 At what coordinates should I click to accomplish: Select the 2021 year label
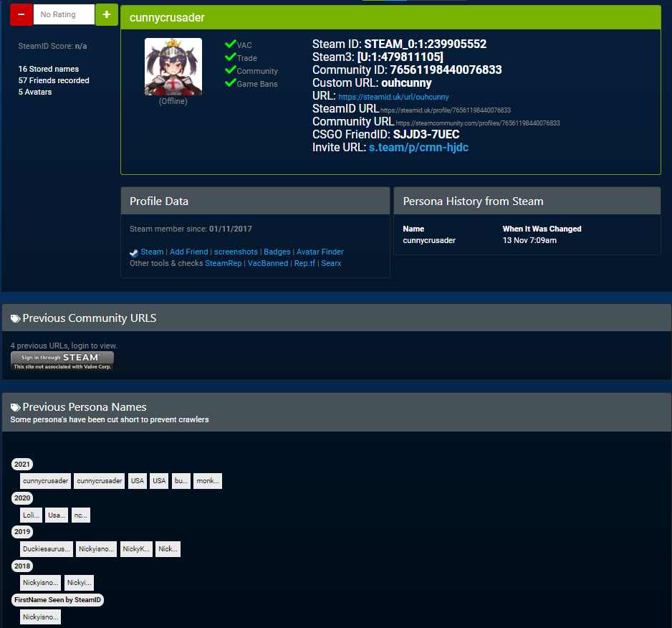coord(22,464)
